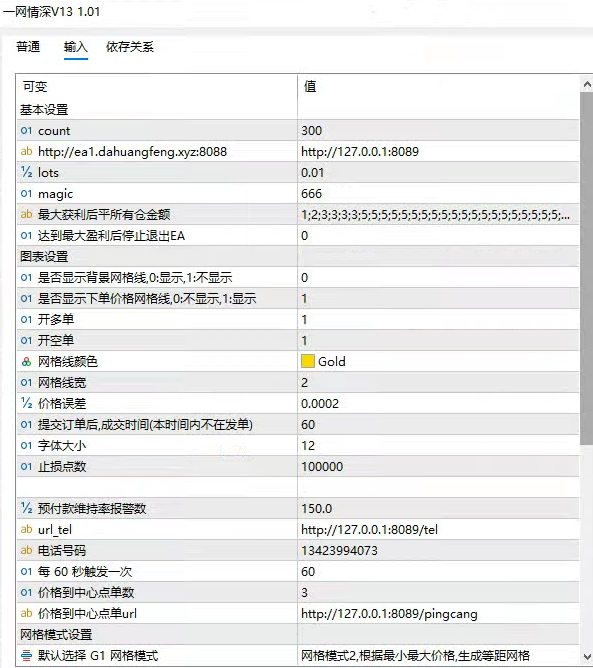Click the integer icon beside 开多单

pyautogui.click(x=26, y=319)
